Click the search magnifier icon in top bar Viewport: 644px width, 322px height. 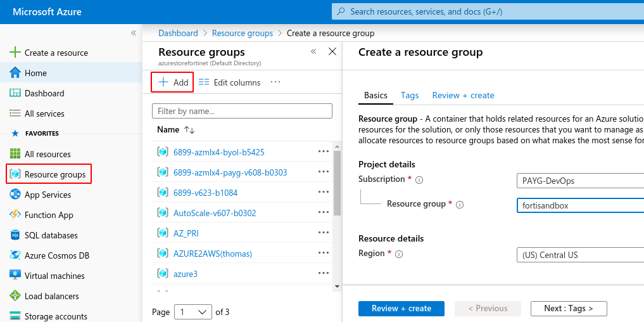341,12
